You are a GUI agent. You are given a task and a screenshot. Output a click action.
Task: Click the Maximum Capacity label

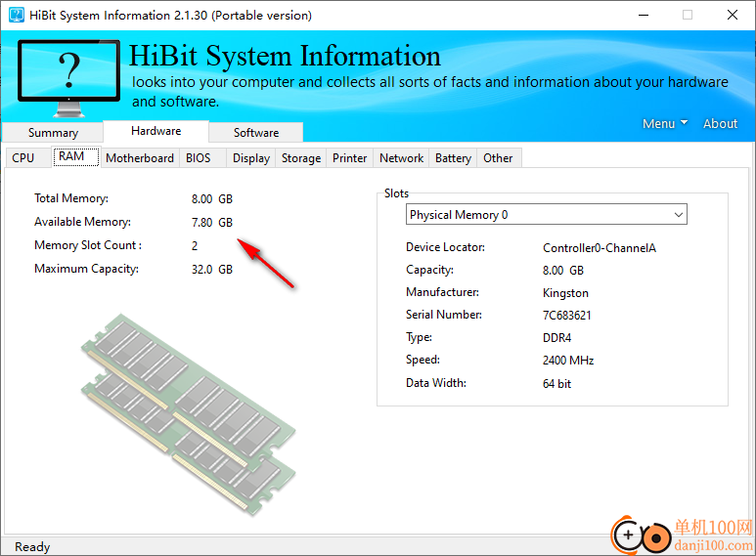[86, 269]
